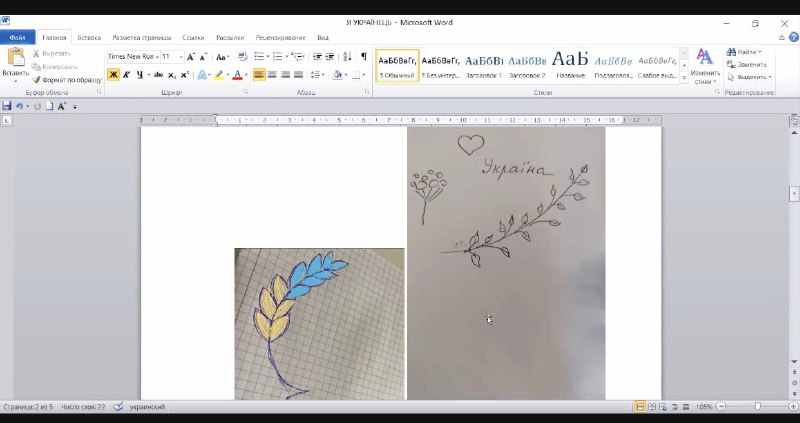
Task: Select the Україна hand-drawn sketch image
Action: click(506, 263)
